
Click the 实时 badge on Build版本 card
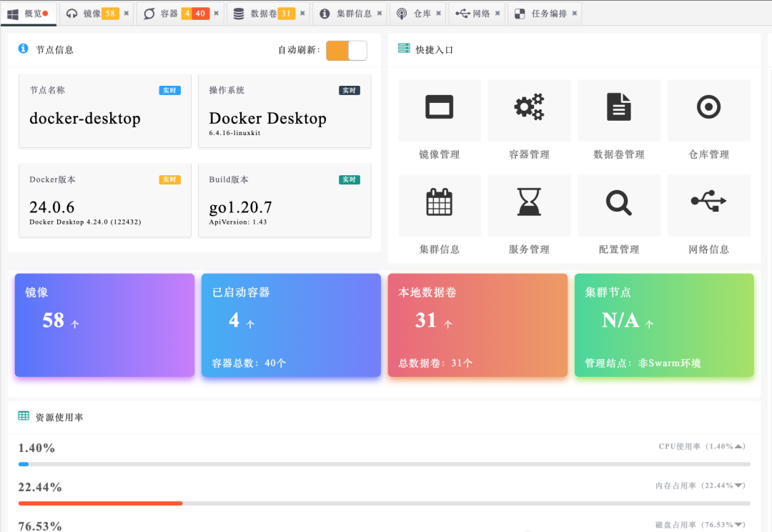click(x=350, y=179)
